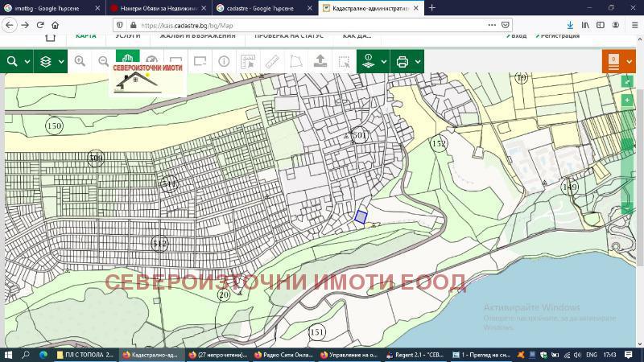Screen dimensions: 644x362
Task: Select the highlighted blue parcel on map
Action: (x=361, y=217)
